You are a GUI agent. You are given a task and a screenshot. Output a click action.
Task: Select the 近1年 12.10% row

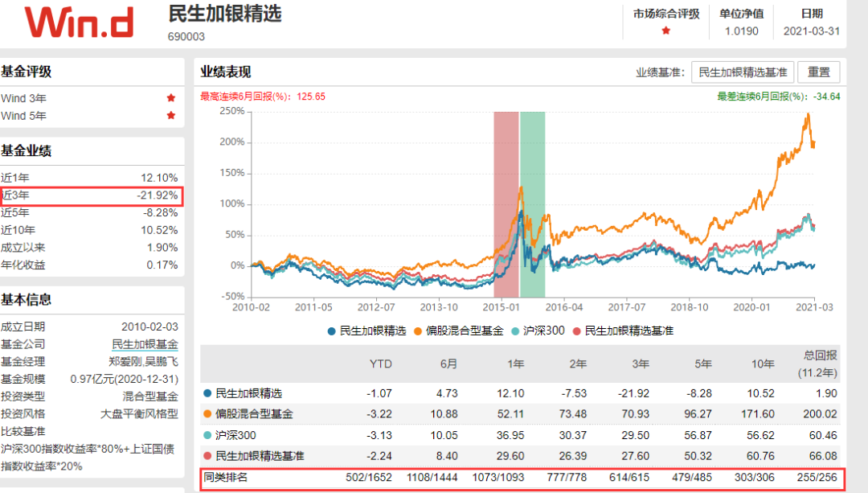click(89, 178)
